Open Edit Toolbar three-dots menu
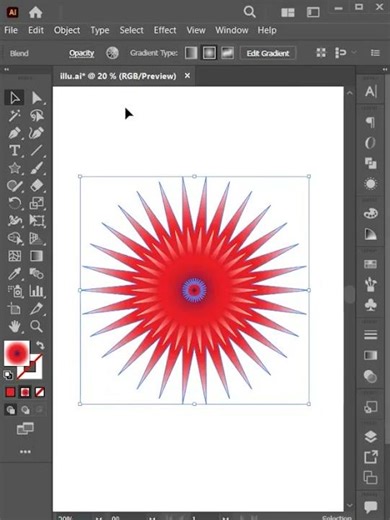Image resolution: width=390 pixels, height=520 pixels. click(x=25, y=452)
